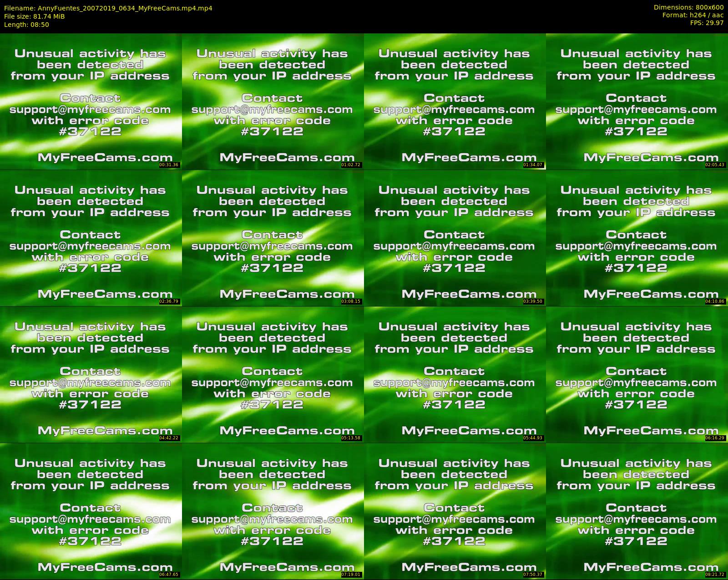Select the thumbnail at 05:13.58
The width and height of the screenshot is (728, 580).
tap(273, 374)
